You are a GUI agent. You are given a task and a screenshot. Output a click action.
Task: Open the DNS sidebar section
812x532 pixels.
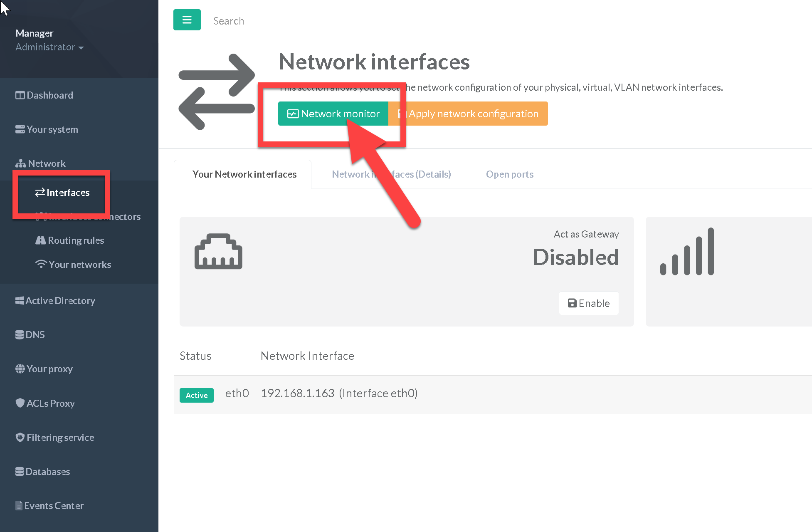click(30, 335)
